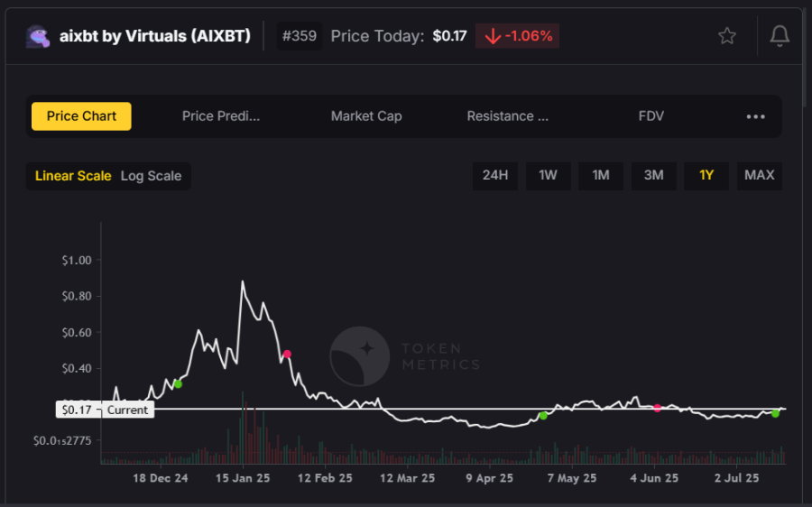Set chart range to 1M
Image resolution: width=812 pixels, height=507 pixels.
(x=601, y=175)
